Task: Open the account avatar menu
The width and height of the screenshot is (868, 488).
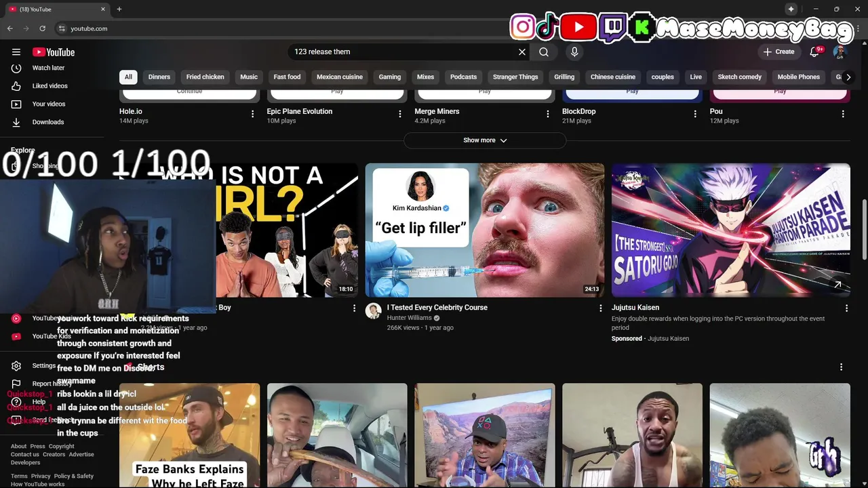Action: coord(840,52)
